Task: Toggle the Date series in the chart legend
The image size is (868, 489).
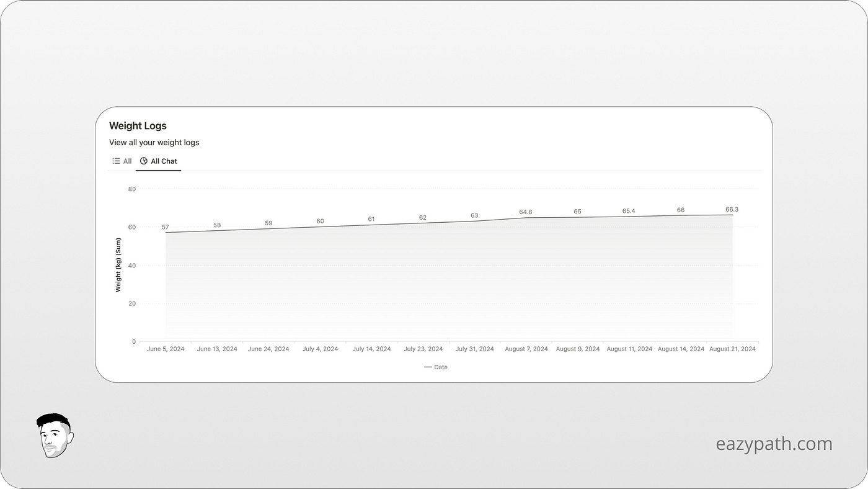Action: pyautogui.click(x=436, y=367)
